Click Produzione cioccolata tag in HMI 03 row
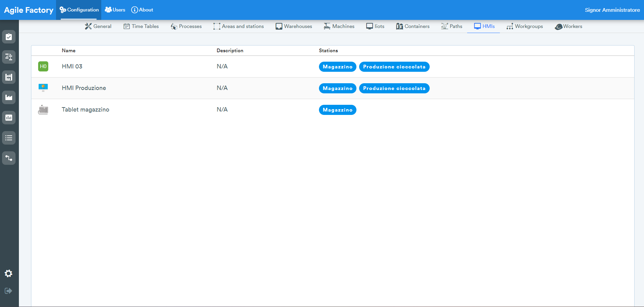This screenshot has width=644, height=307. [x=394, y=67]
